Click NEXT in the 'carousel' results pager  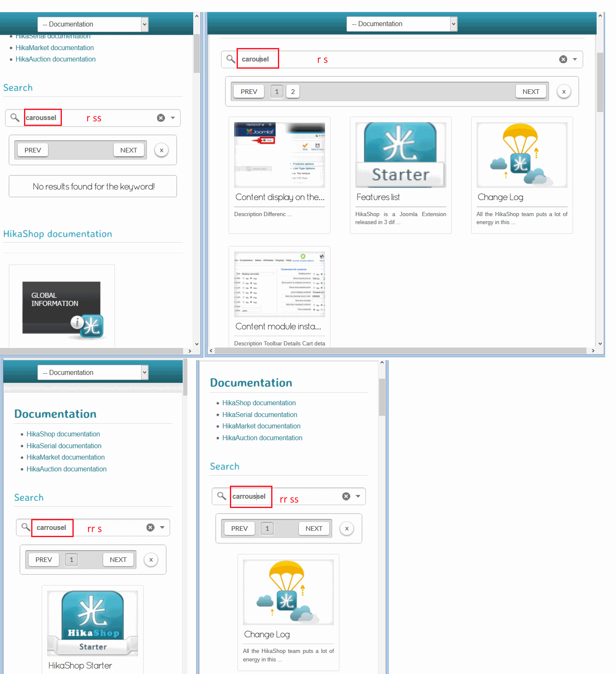click(531, 91)
